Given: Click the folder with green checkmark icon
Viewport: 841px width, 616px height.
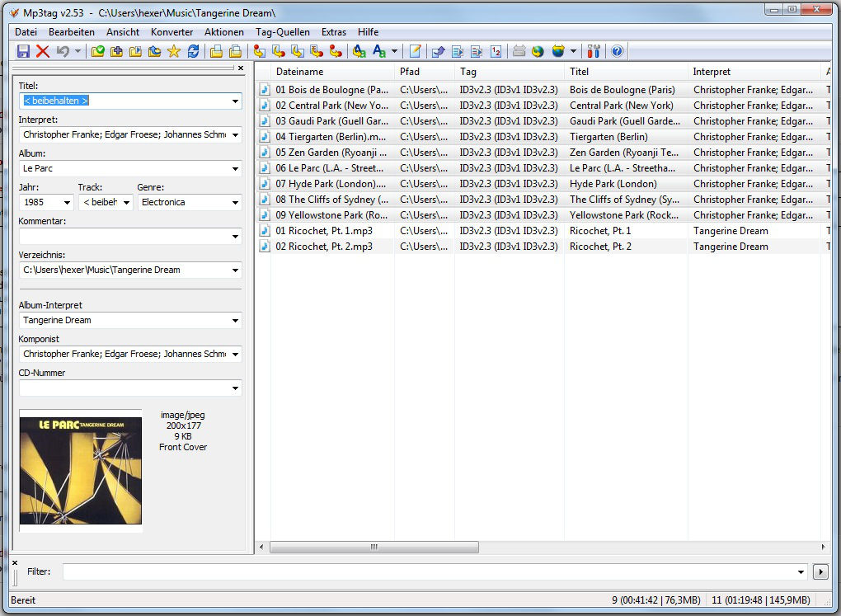Looking at the screenshot, I should [97, 51].
